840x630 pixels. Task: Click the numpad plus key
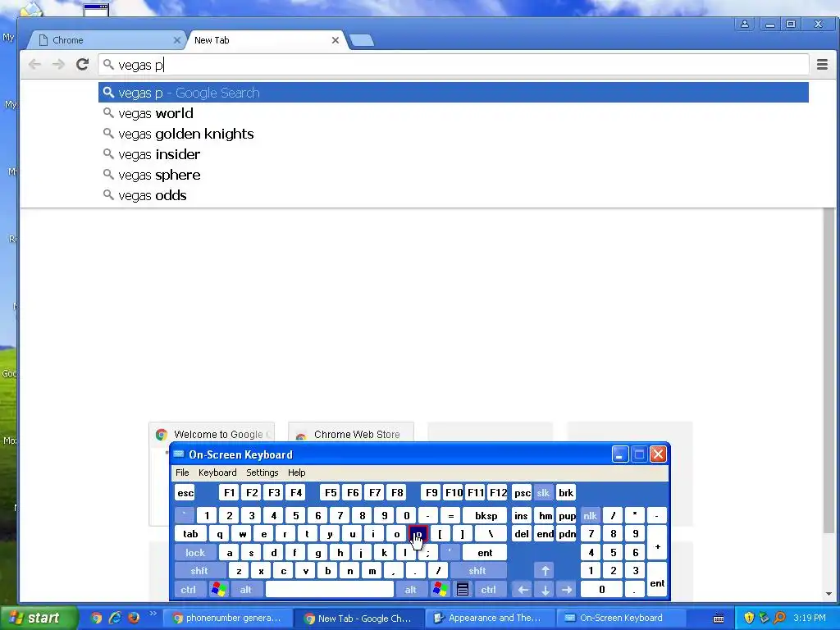[657, 543]
